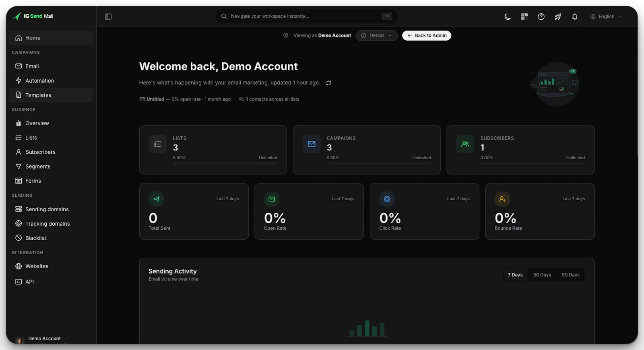644x350 pixels.
Task: Click the dashboard illustration graphic
Action: point(555,84)
